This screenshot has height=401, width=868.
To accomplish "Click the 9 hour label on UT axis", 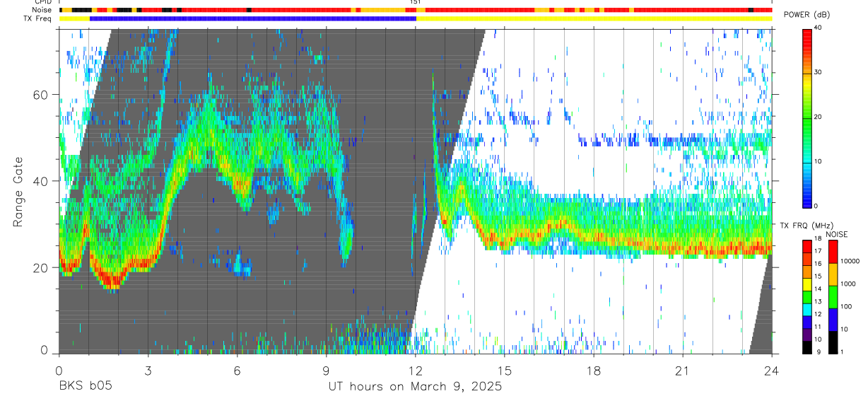I will coord(326,371).
